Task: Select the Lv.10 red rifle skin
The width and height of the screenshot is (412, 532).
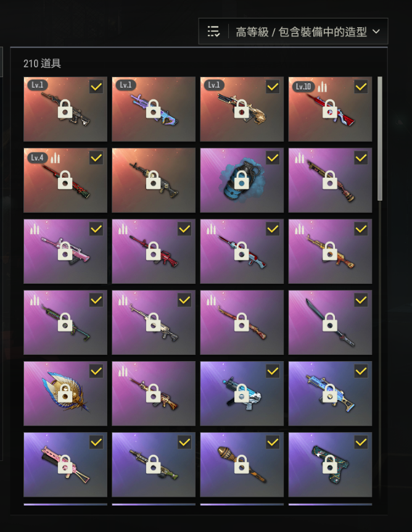Action: point(330,109)
